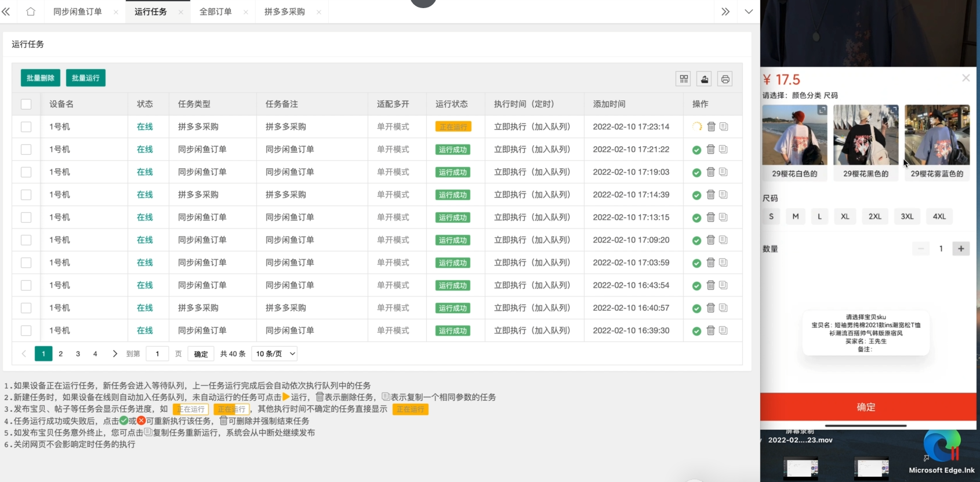Delete task added 16:43:54 via trash icon
Viewport: 980px width, 482px height.
[x=710, y=285]
